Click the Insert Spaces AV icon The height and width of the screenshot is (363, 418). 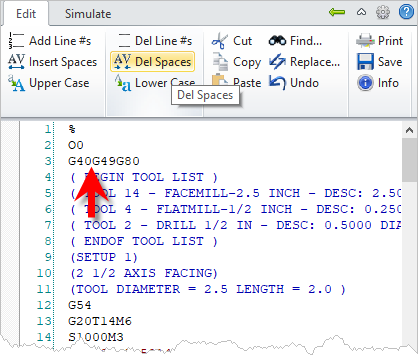point(16,62)
